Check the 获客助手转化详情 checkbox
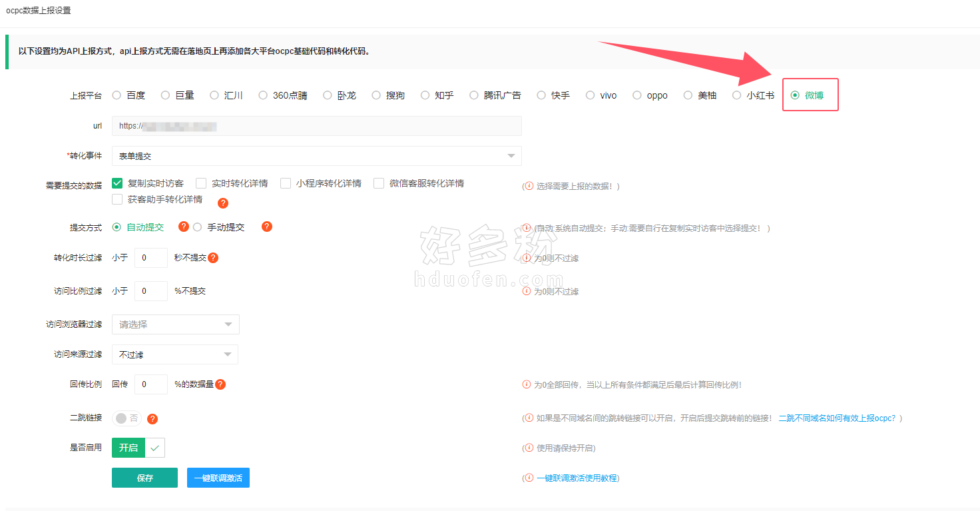 point(117,199)
